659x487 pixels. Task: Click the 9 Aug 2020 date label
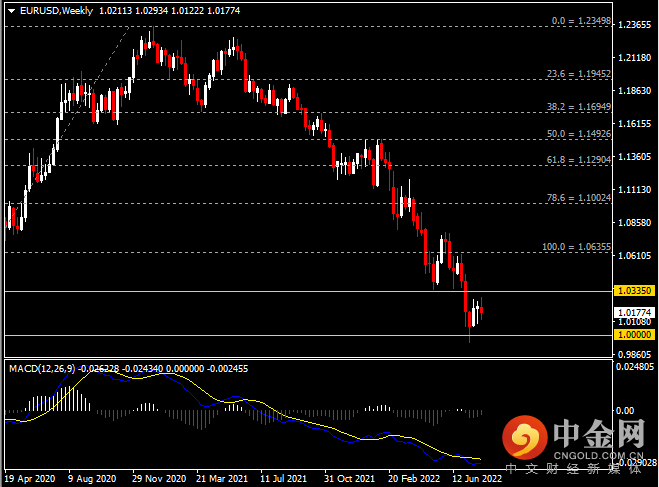92,479
